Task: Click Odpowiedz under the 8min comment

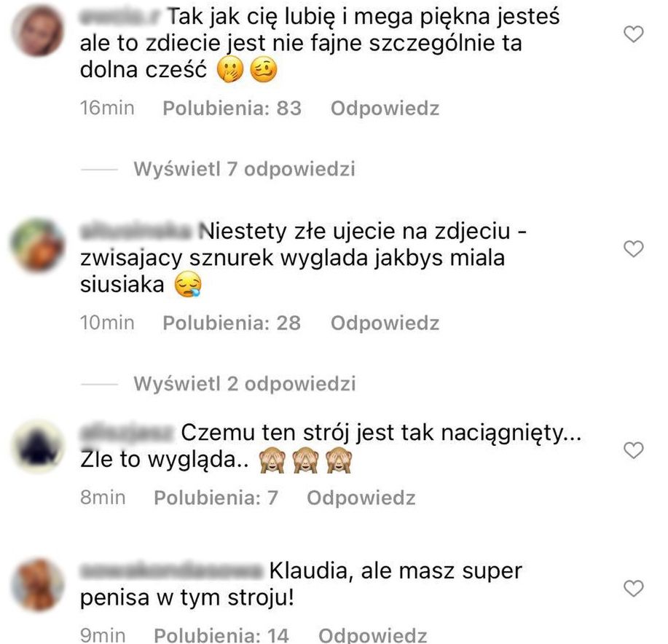Action: [x=361, y=498]
